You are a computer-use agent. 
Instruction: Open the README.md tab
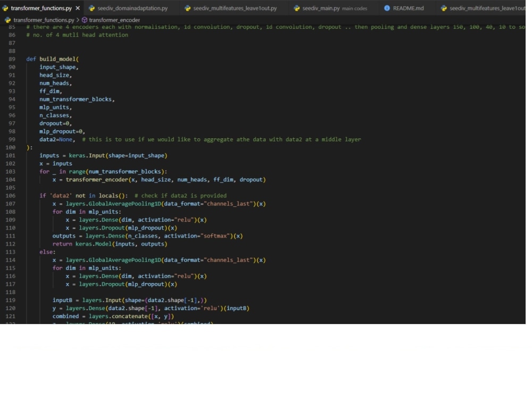pyautogui.click(x=408, y=8)
